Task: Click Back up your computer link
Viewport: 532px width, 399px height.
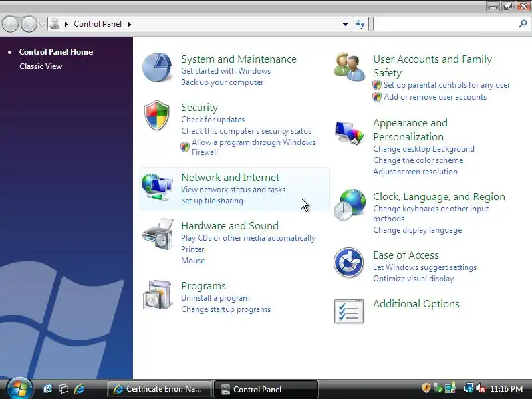Action: click(x=222, y=82)
